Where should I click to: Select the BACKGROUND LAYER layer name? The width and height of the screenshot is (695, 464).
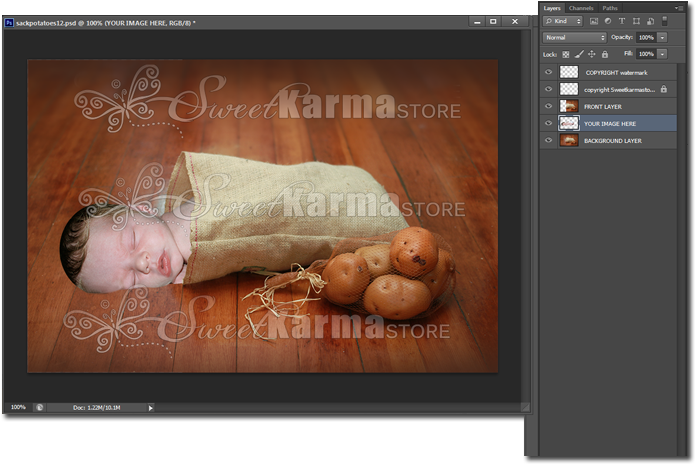[613, 141]
